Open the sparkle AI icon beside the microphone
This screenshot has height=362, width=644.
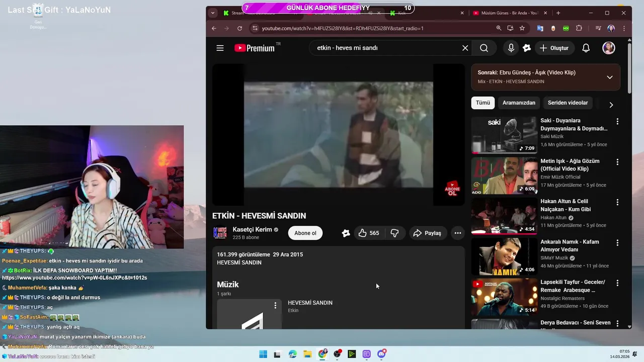point(527,48)
